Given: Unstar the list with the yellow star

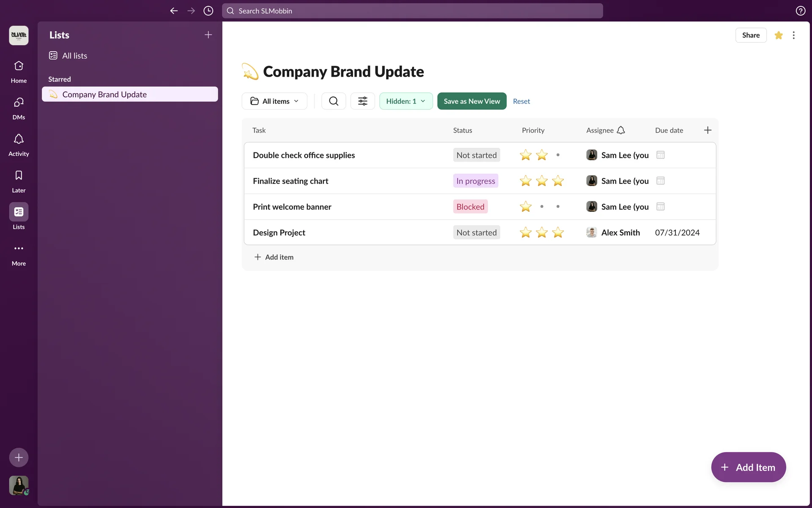Looking at the screenshot, I should click(x=778, y=35).
